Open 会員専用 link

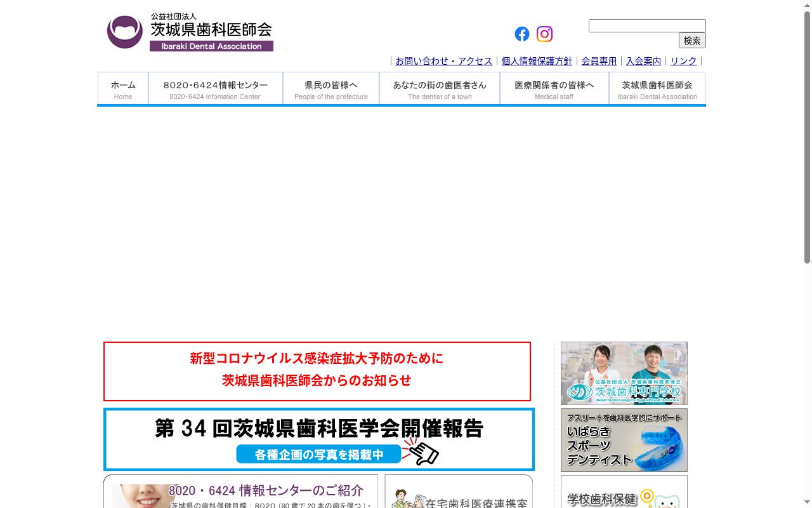[x=599, y=61]
